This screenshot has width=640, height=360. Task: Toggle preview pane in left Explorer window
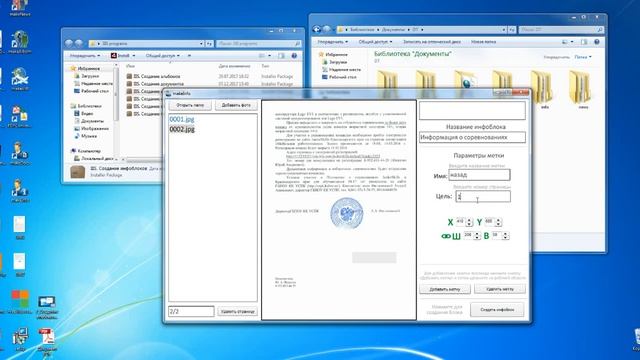click(x=281, y=56)
